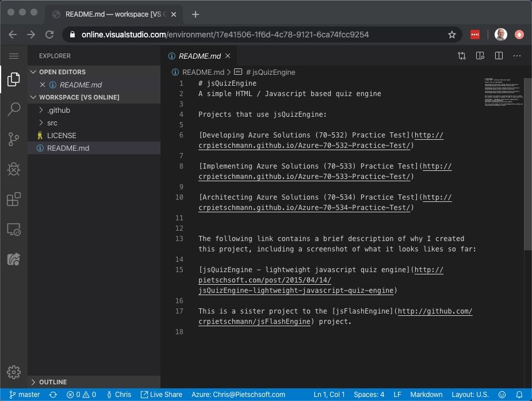Viewport: 532px width, 401px height.
Task: Click the editor minimap
Action: [503, 92]
